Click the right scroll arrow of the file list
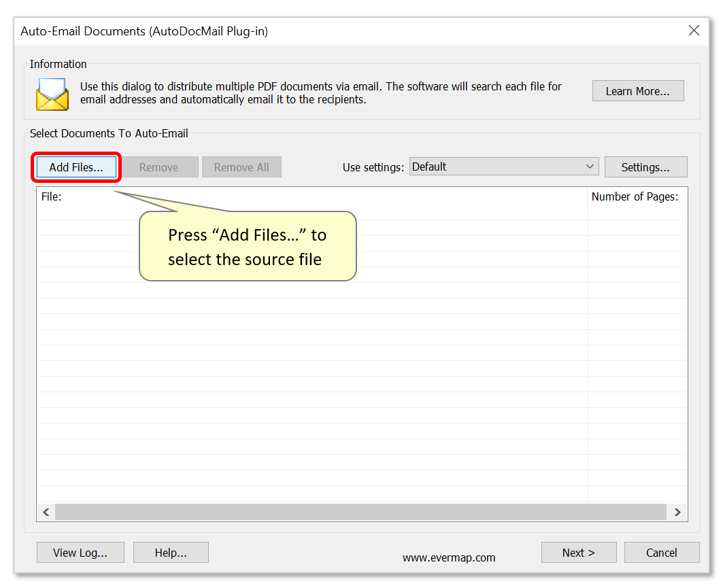 [x=677, y=512]
